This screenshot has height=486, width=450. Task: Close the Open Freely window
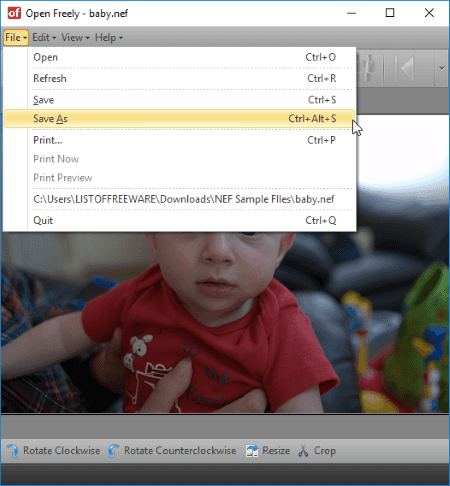(x=429, y=13)
